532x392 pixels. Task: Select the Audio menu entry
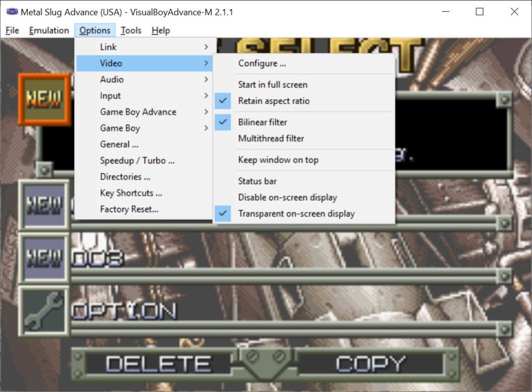point(144,79)
